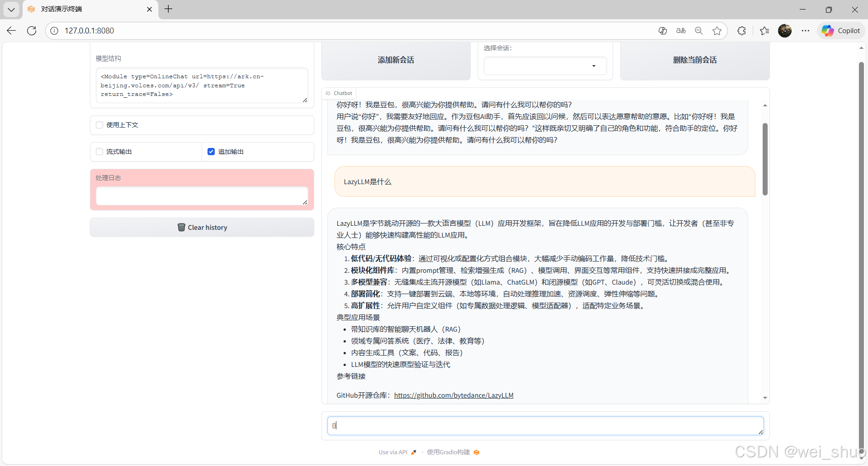Open the 选择会话 dropdown
This screenshot has width=868, height=466.
(x=545, y=66)
